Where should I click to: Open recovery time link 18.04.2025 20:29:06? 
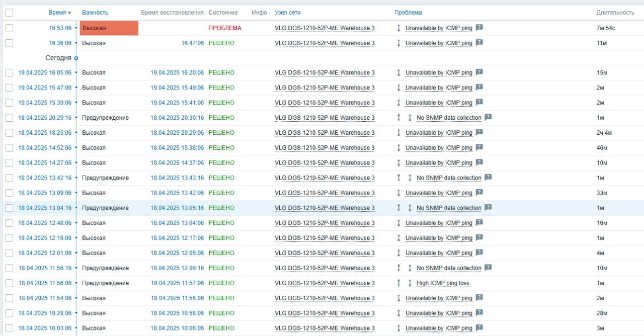(x=177, y=133)
